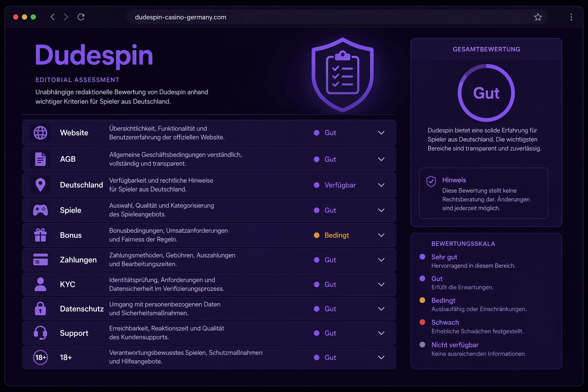Bookmark the page with the star icon

(538, 17)
